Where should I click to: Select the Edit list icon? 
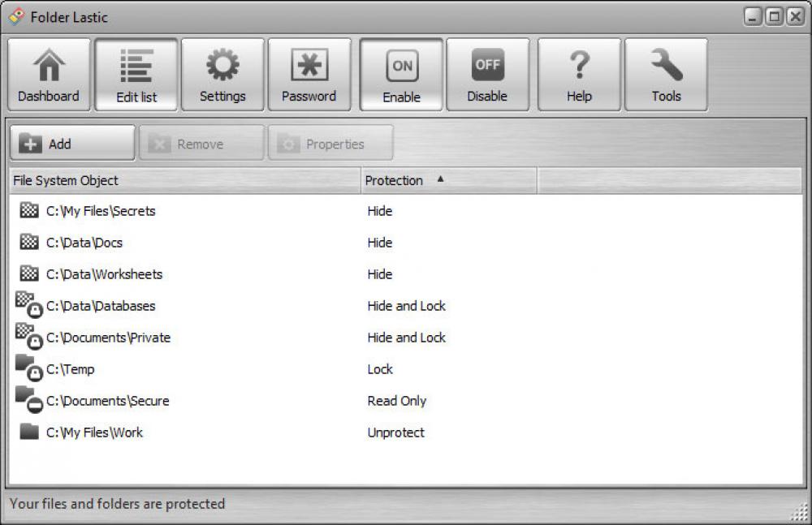pos(136,65)
